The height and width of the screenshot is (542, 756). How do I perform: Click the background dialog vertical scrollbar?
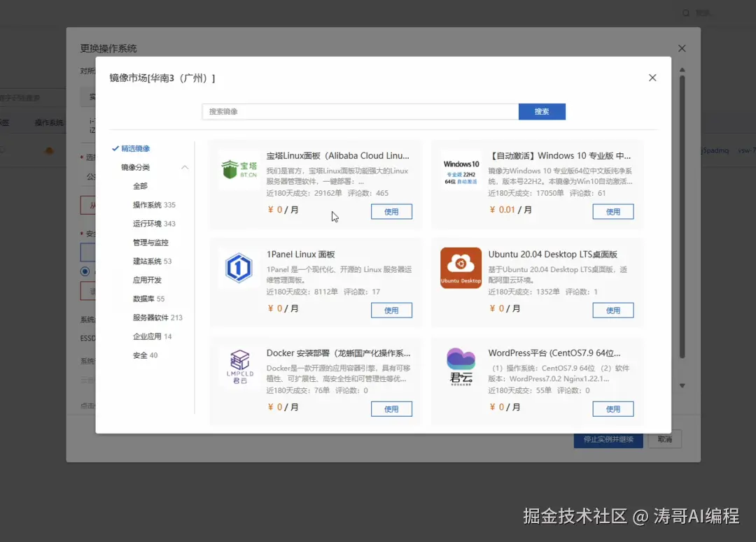[682, 217]
